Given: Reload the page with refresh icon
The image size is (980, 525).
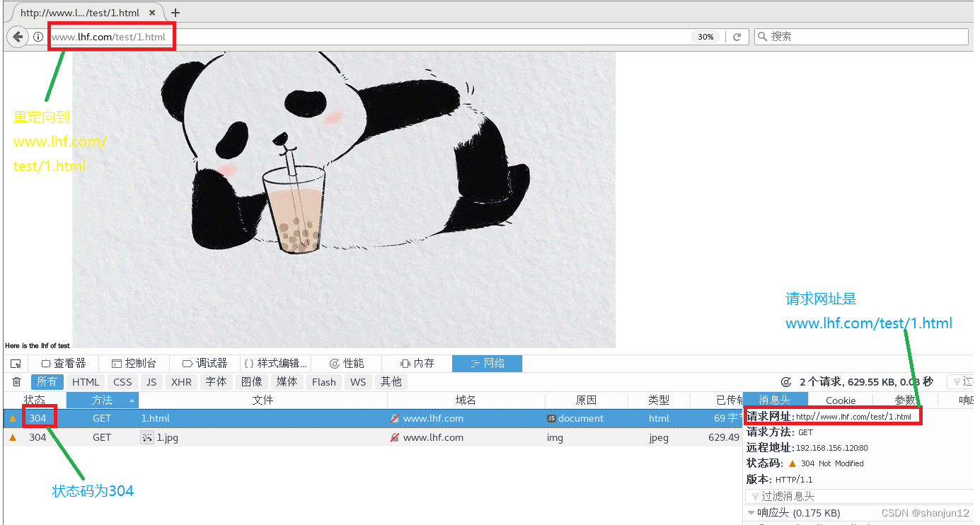Looking at the screenshot, I should tap(737, 37).
